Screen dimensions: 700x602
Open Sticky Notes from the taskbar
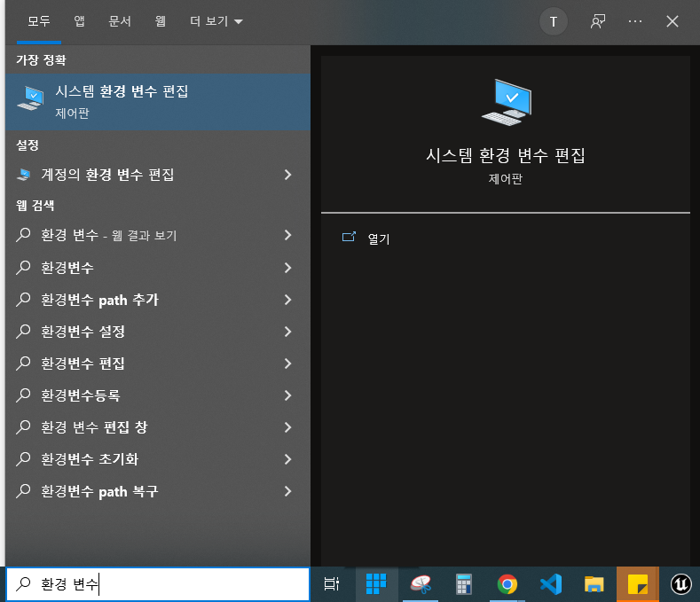pyautogui.click(x=638, y=584)
